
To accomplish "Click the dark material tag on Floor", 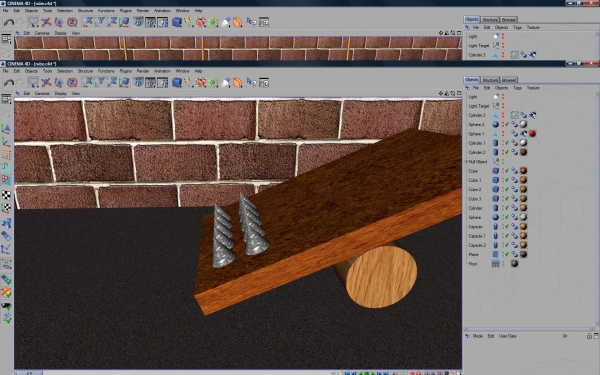I will pos(514,264).
